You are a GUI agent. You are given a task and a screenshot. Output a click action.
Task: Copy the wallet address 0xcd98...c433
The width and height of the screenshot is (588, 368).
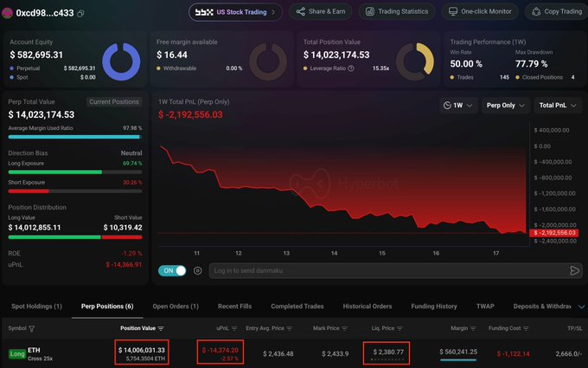[80, 14]
